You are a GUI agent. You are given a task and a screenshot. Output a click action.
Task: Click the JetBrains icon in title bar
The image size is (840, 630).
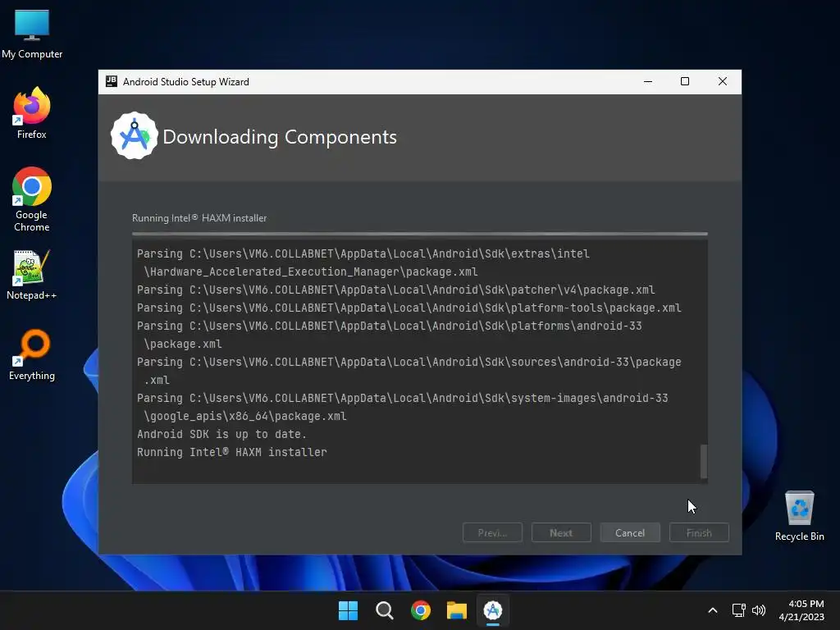click(x=112, y=81)
